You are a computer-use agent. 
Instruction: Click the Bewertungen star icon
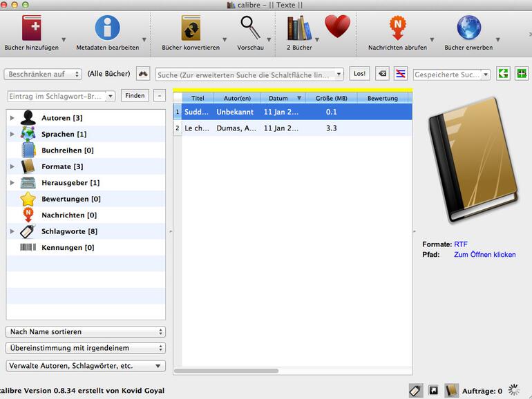pos(28,199)
